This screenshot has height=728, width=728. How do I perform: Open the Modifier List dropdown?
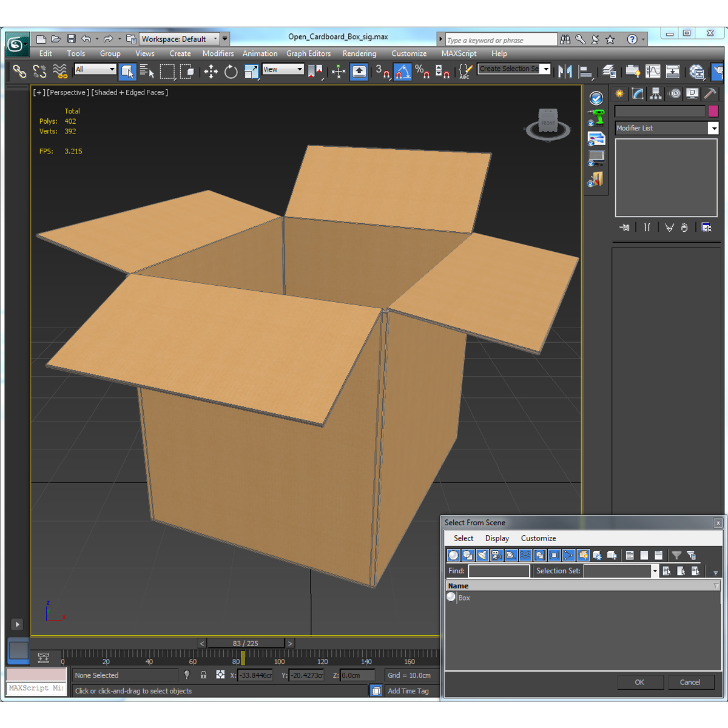(713, 128)
